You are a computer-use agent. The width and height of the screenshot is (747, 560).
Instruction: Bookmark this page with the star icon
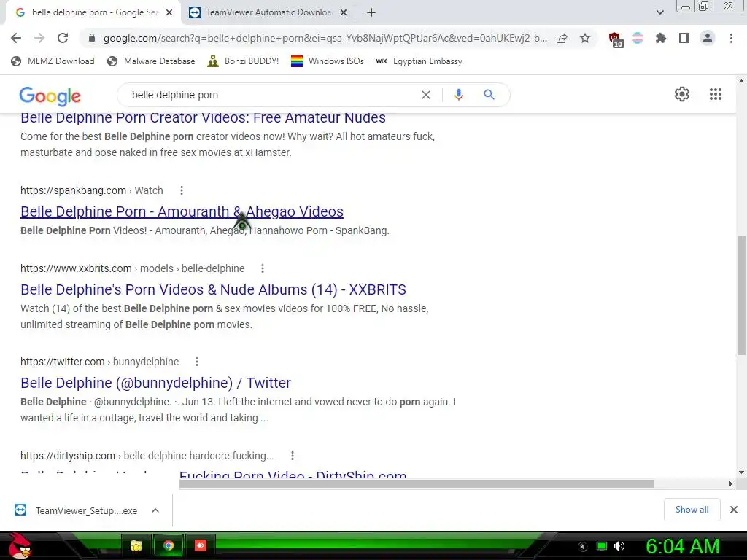coord(585,38)
